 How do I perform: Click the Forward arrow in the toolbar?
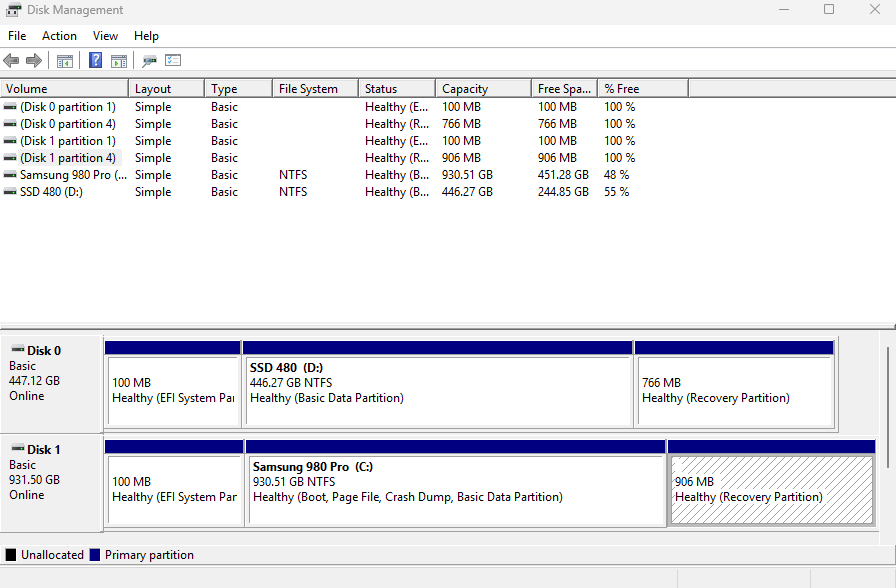tap(34, 60)
